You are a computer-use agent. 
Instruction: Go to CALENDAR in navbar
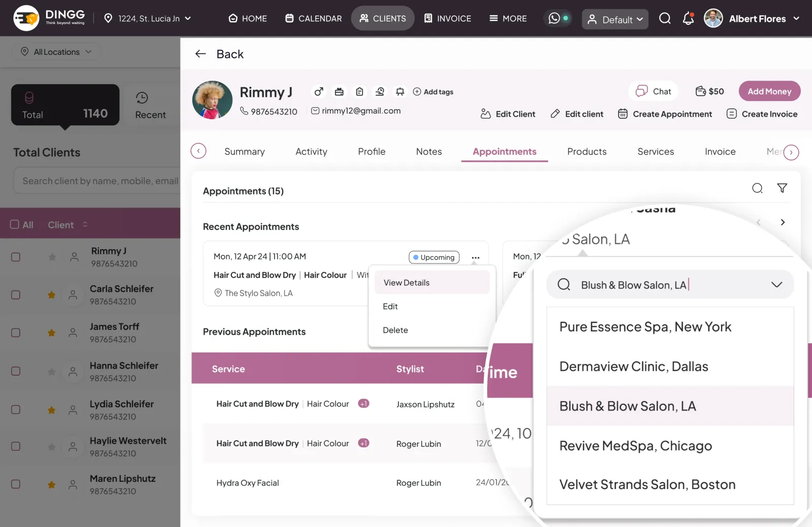click(x=314, y=18)
